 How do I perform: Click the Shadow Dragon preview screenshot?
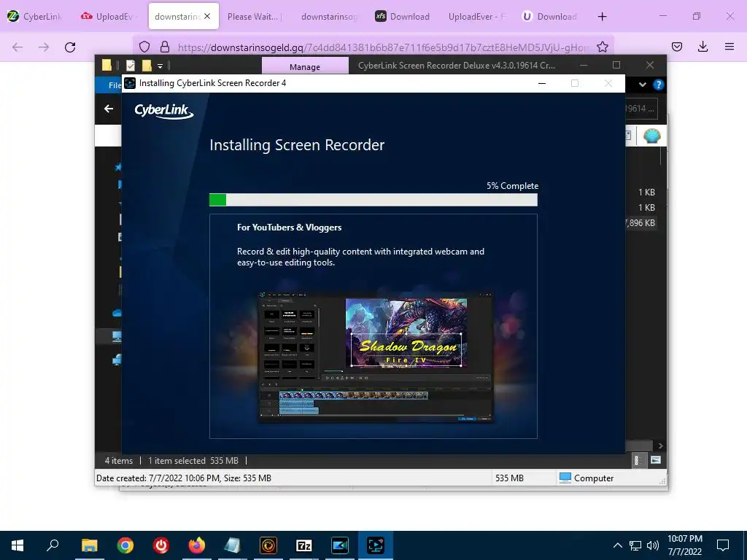point(376,357)
